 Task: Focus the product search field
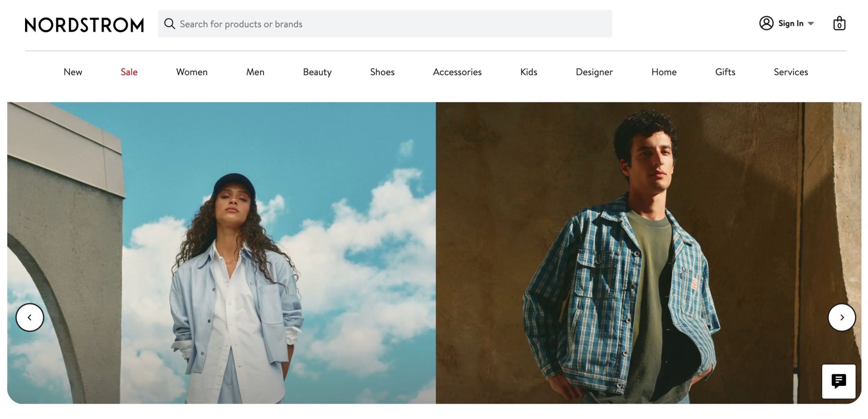[x=390, y=24]
